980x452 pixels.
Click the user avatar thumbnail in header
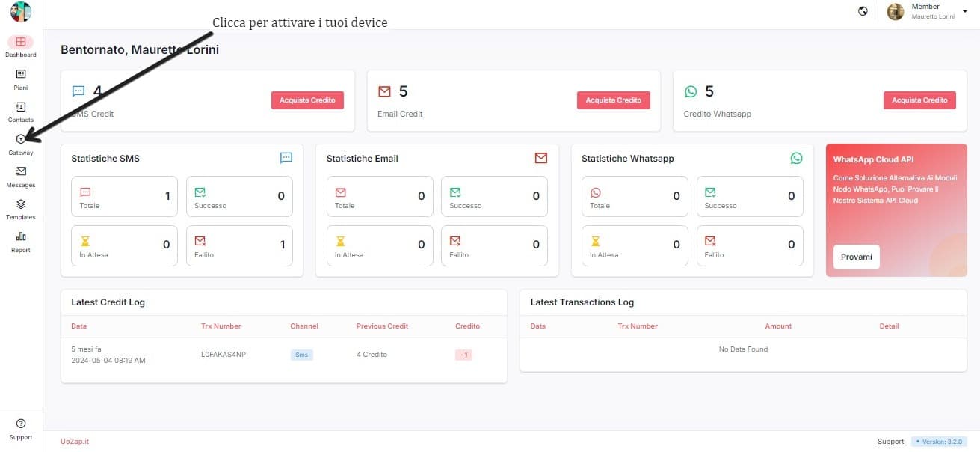[895, 12]
